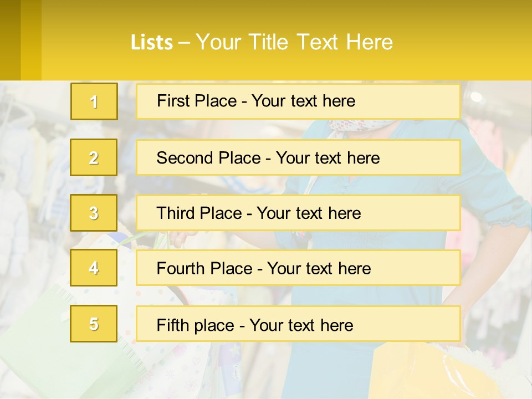
Task: Click the slide title 'Lists – Your Title Text Here'
Action: click(x=262, y=42)
